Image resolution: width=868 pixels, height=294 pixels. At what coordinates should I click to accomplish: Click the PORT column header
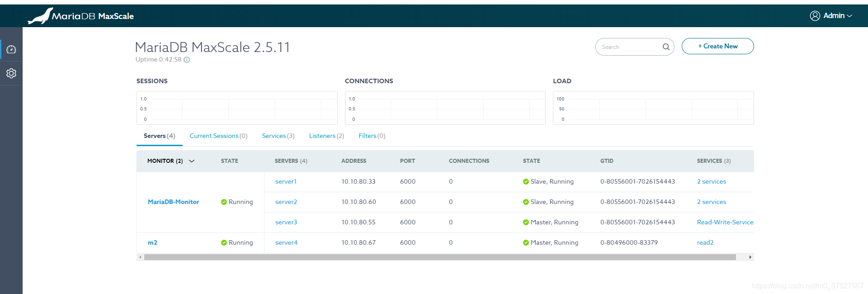(x=407, y=161)
